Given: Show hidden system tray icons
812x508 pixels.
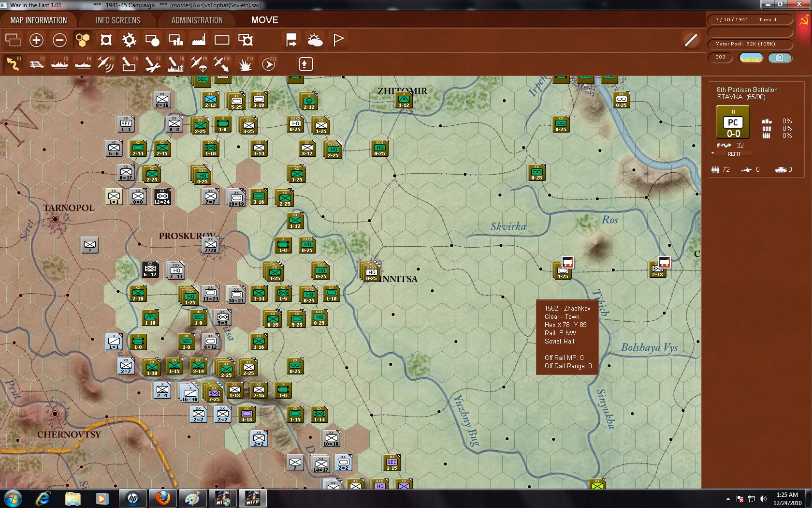Looking at the screenshot, I should (728, 499).
